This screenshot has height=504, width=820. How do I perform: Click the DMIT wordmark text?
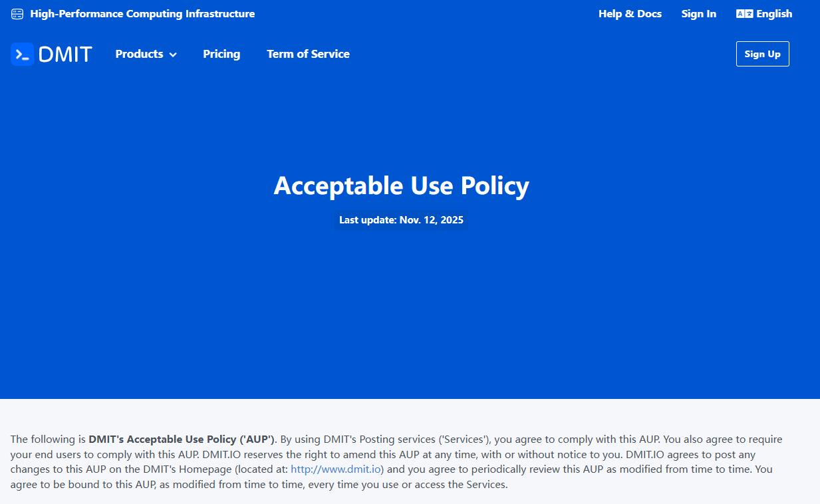(65, 55)
